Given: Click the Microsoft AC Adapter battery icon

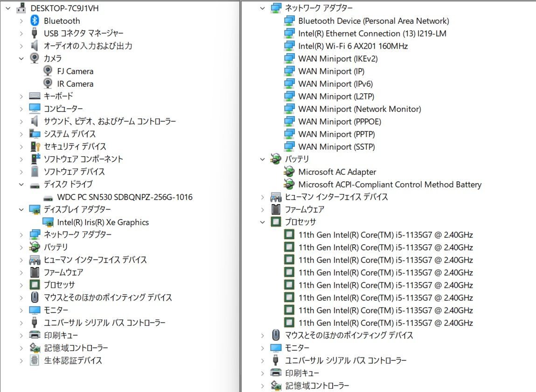Looking at the screenshot, I should click(289, 172).
